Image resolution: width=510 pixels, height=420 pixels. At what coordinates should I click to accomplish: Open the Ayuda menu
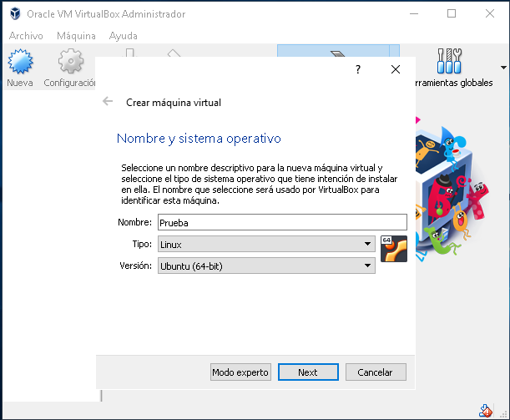[x=124, y=36]
